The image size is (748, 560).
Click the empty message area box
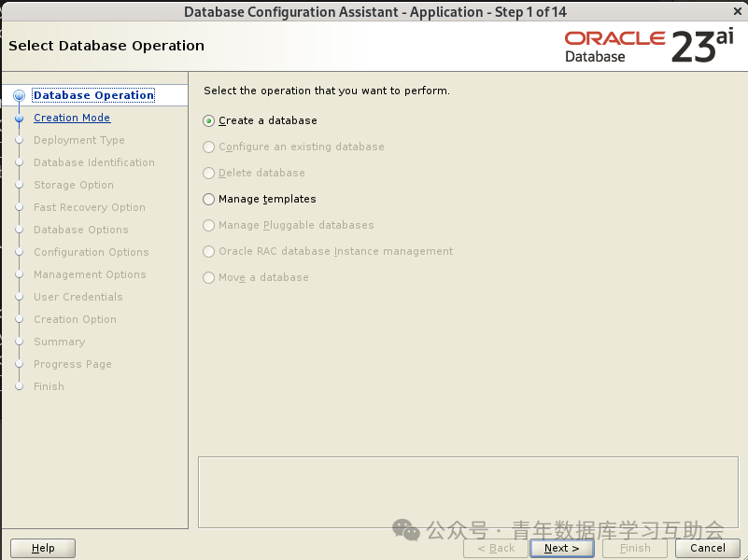[468, 492]
